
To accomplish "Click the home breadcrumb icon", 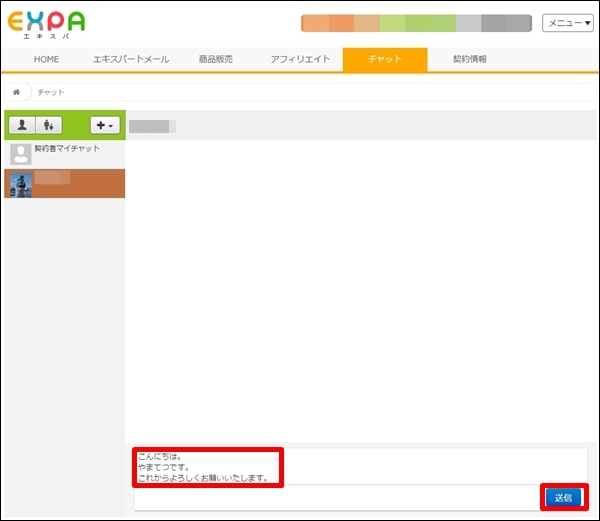I will point(16,92).
